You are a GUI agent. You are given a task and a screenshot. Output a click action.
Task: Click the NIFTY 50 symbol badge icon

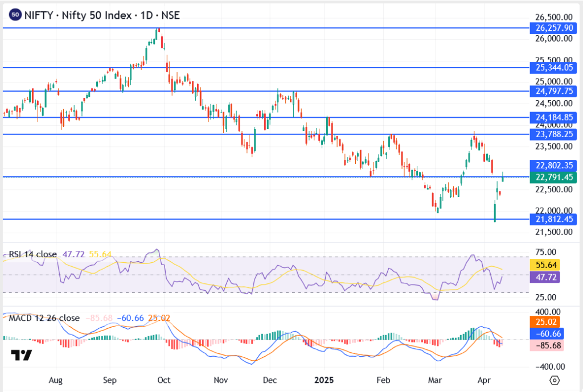(15, 15)
